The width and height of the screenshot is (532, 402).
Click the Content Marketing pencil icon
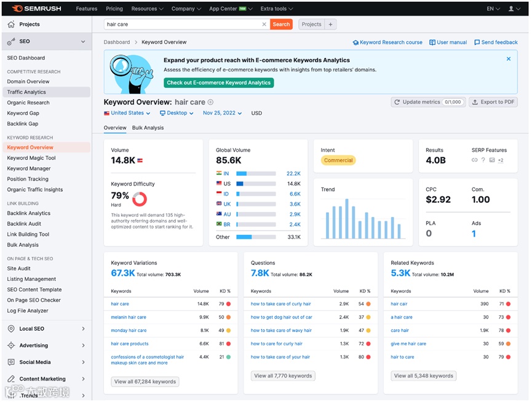[11, 379]
